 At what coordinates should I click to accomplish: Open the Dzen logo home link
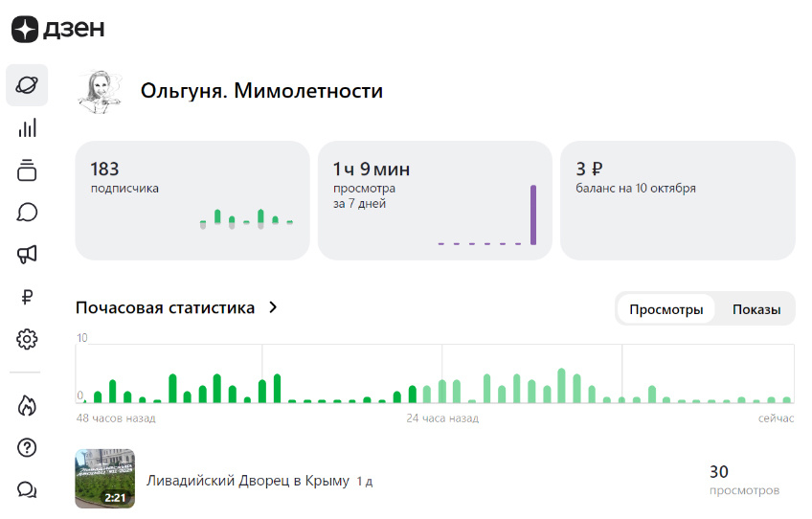point(58,29)
